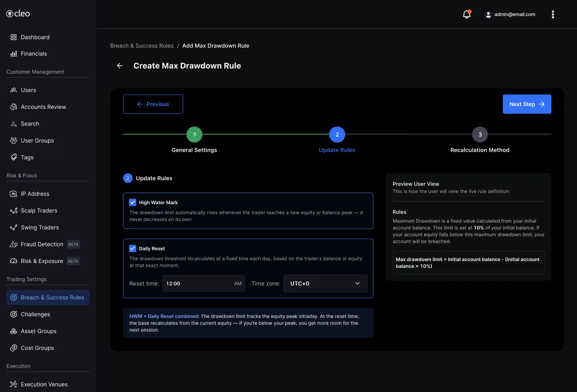
Task: Click the Accounts Review icon
Action: [14, 107]
